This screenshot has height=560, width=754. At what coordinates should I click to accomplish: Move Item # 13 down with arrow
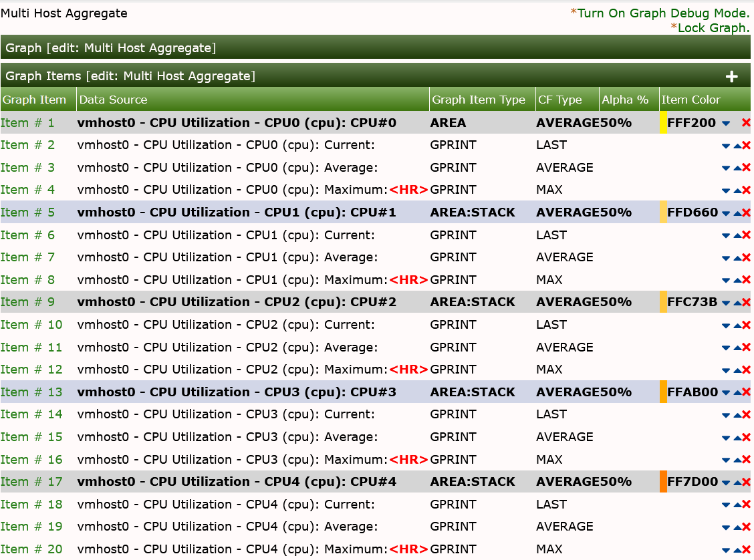coord(726,393)
